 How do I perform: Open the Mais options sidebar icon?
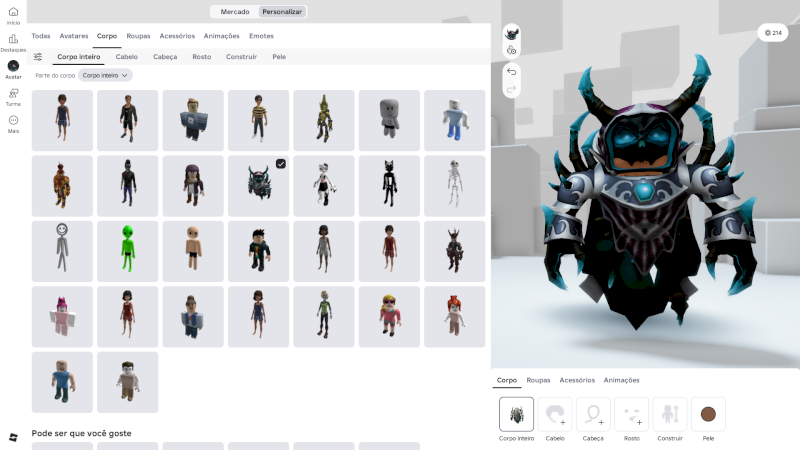coord(13,120)
